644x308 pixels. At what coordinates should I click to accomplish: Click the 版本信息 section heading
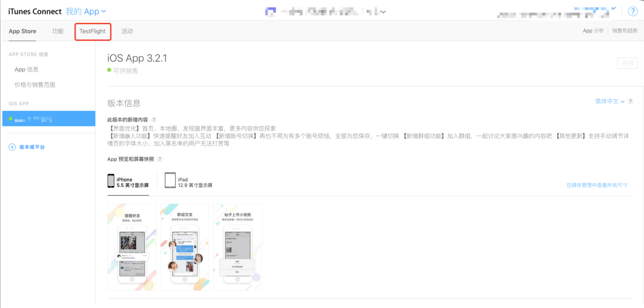pos(124,103)
